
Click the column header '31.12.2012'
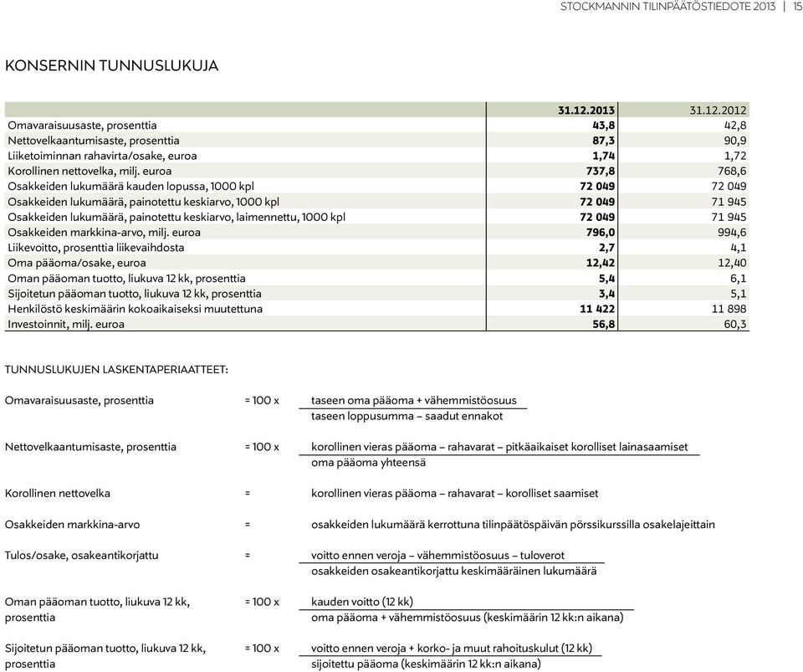[x=718, y=110]
